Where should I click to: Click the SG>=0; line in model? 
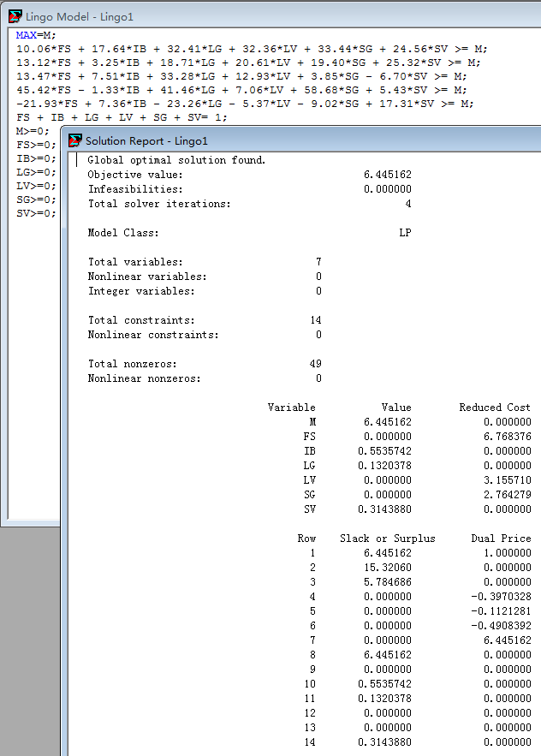36,199
